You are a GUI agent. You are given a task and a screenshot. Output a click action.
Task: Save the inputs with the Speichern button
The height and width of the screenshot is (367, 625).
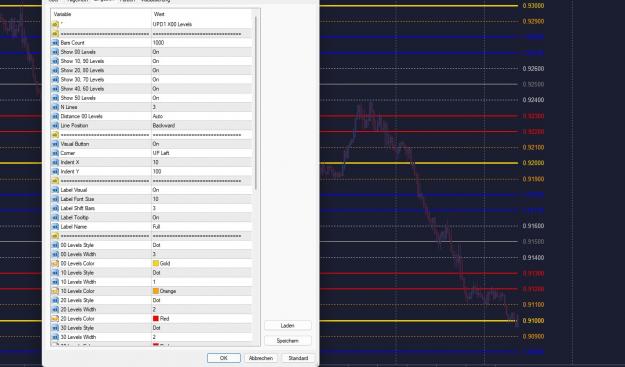pos(287,341)
